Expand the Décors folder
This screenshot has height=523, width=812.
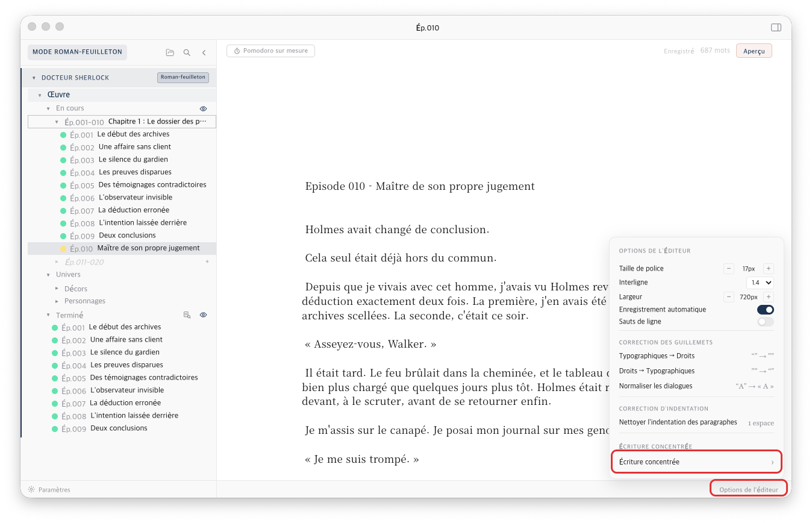coord(57,289)
